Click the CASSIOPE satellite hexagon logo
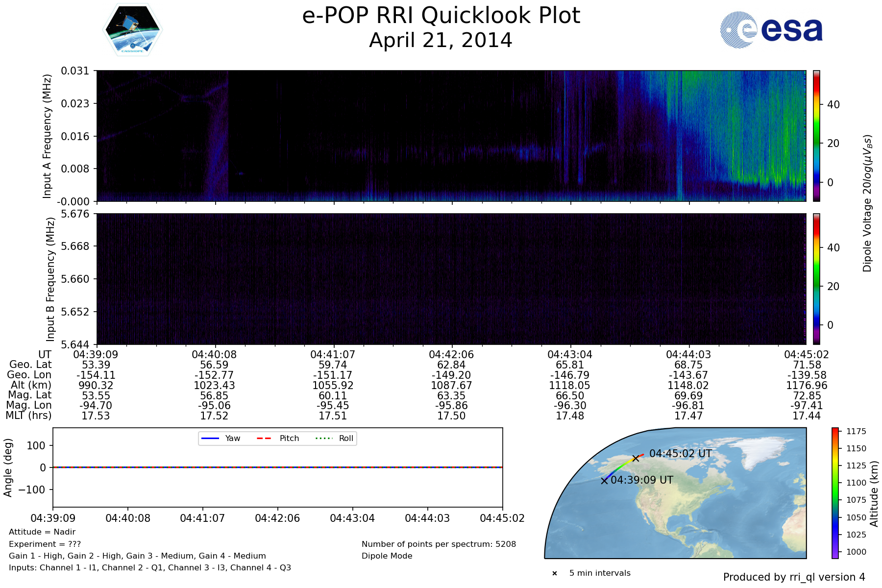 pos(132,30)
